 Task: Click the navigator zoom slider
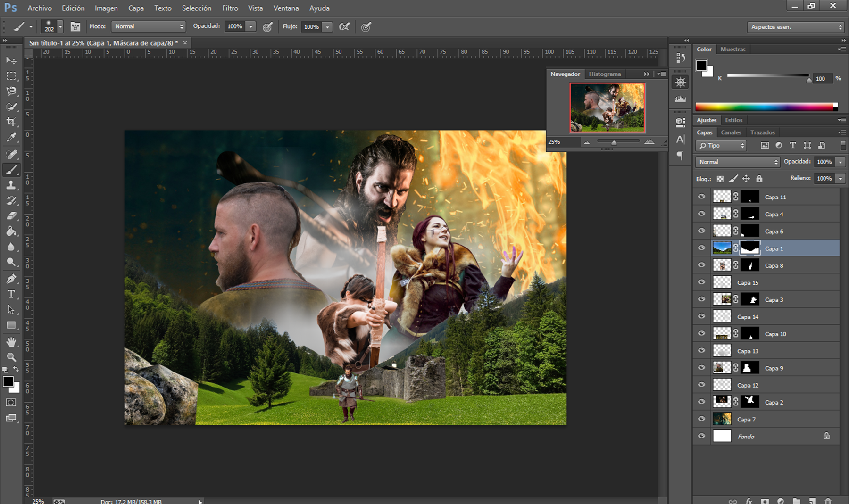point(618,141)
